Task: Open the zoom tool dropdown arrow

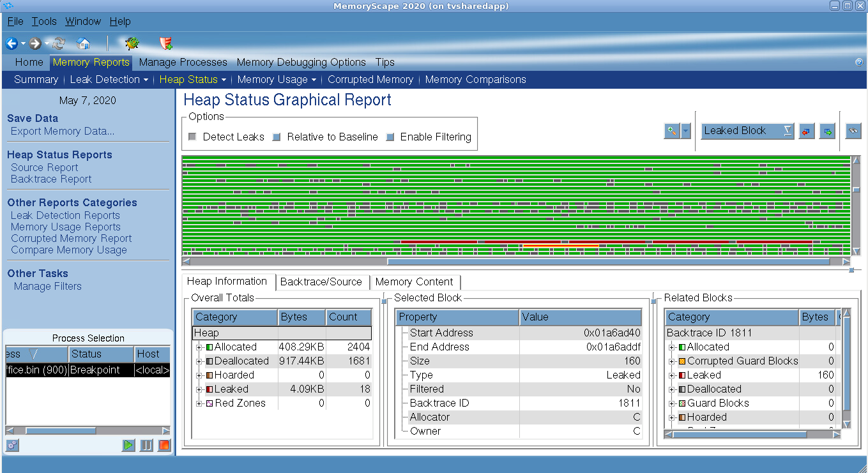Action: point(686,131)
